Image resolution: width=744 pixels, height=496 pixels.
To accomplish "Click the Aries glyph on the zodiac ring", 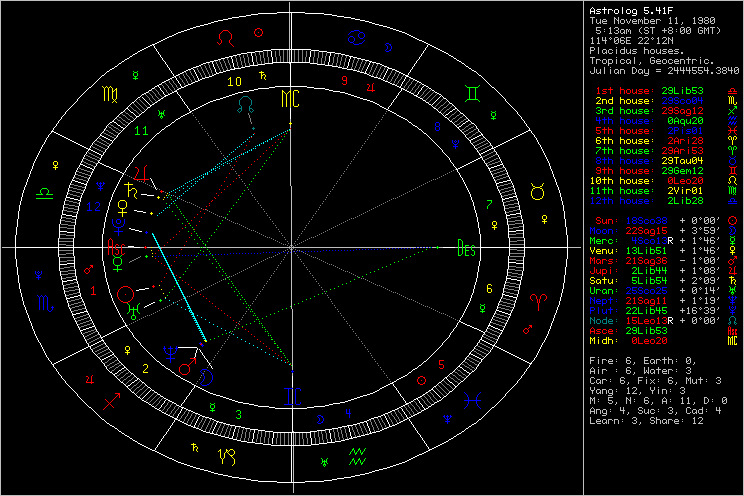I will (x=538, y=300).
